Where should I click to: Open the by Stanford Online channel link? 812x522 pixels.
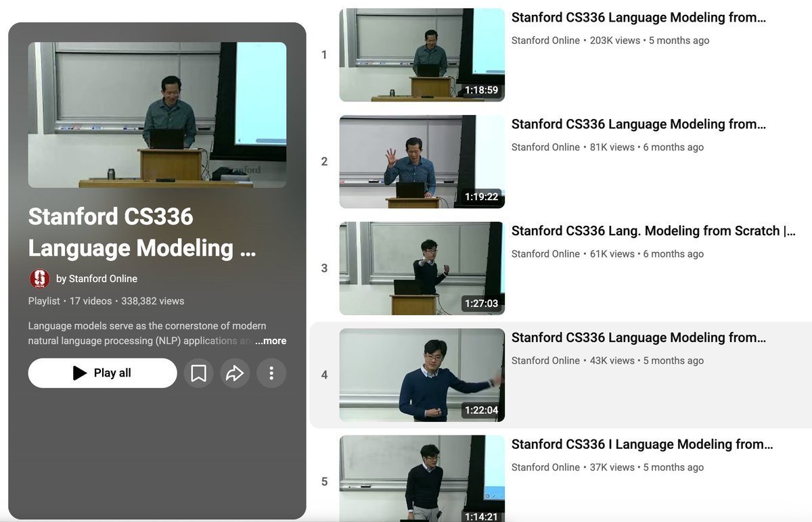(97, 279)
